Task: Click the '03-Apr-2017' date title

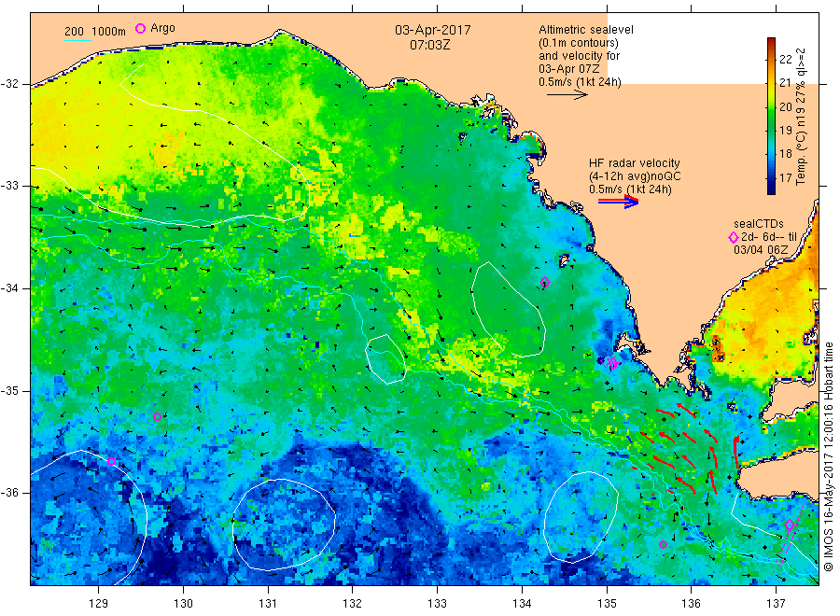Action: click(x=433, y=30)
